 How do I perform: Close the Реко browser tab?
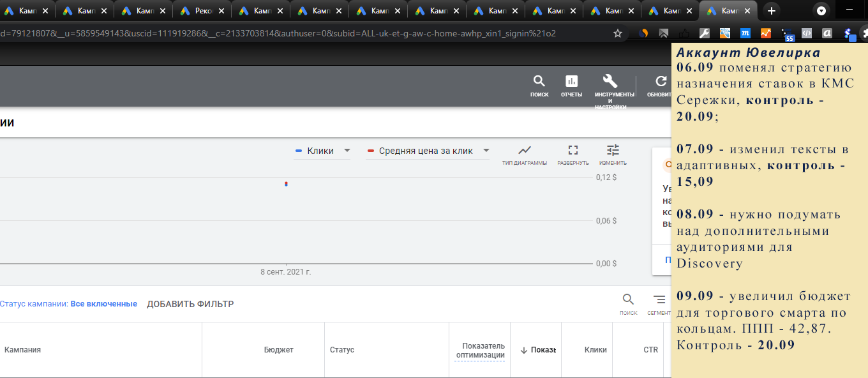[x=221, y=11]
